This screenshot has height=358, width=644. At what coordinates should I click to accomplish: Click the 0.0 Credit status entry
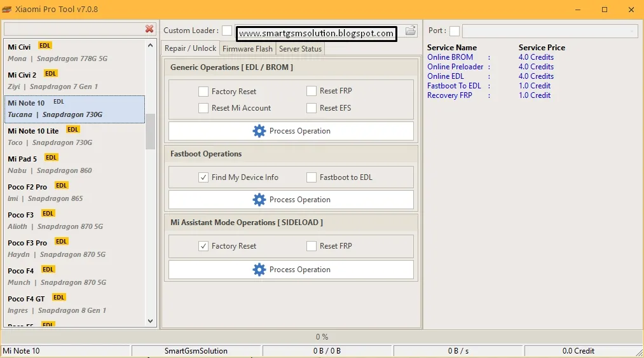[x=579, y=351]
